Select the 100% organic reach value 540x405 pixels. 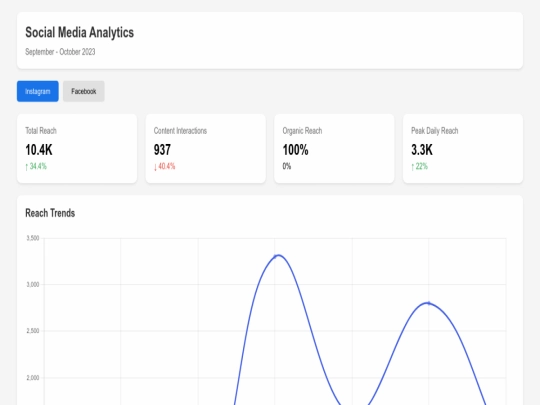pyautogui.click(x=295, y=150)
